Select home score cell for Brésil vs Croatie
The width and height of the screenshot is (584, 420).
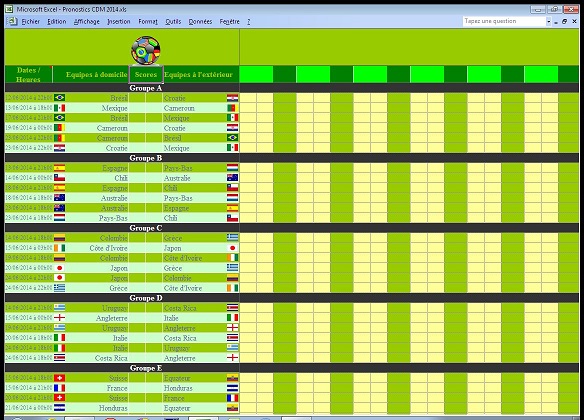(x=137, y=98)
